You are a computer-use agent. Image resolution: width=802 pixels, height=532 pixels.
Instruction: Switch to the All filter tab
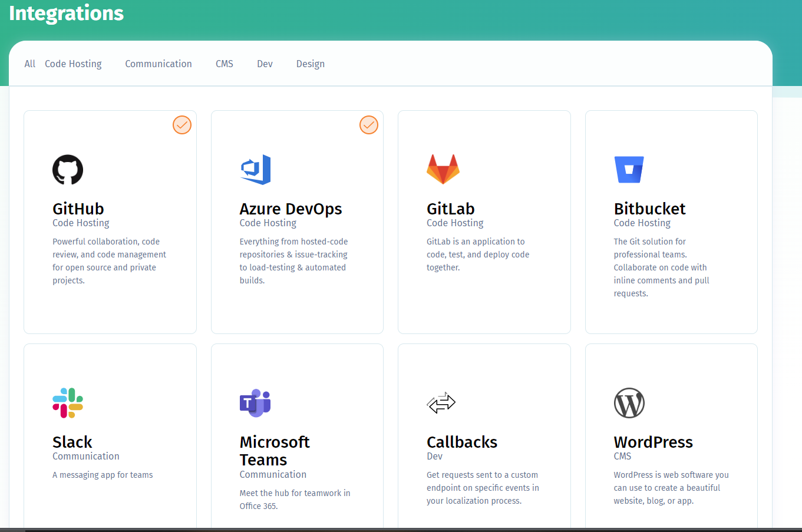tap(29, 64)
